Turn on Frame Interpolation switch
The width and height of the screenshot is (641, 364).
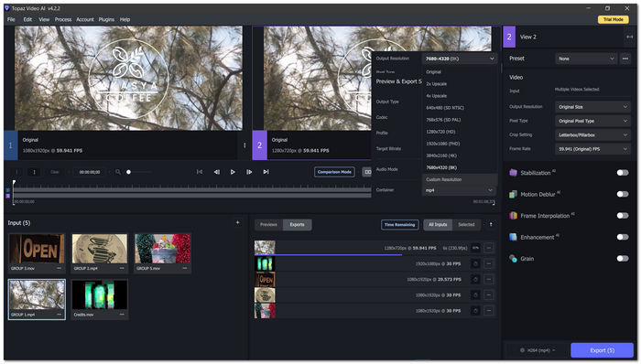(623, 216)
